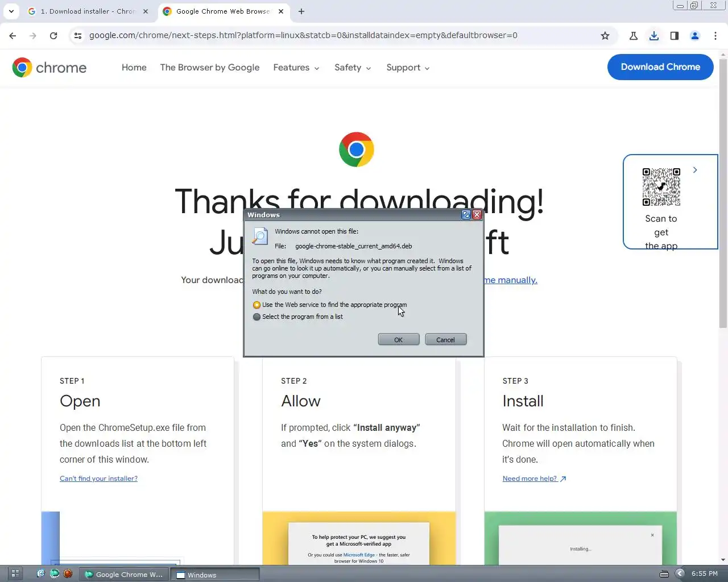The image size is (728, 582).
Task: Click the Chrome logo in the site header
Action: click(x=49, y=68)
